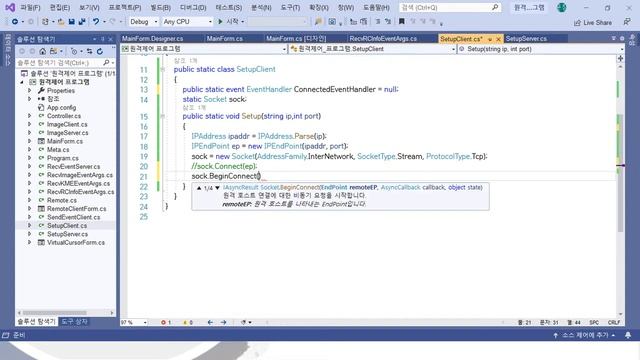This screenshot has width=640, height=360.
Task: Collapse the project node in Solution Explorer
Action: (x=22, y=82)
